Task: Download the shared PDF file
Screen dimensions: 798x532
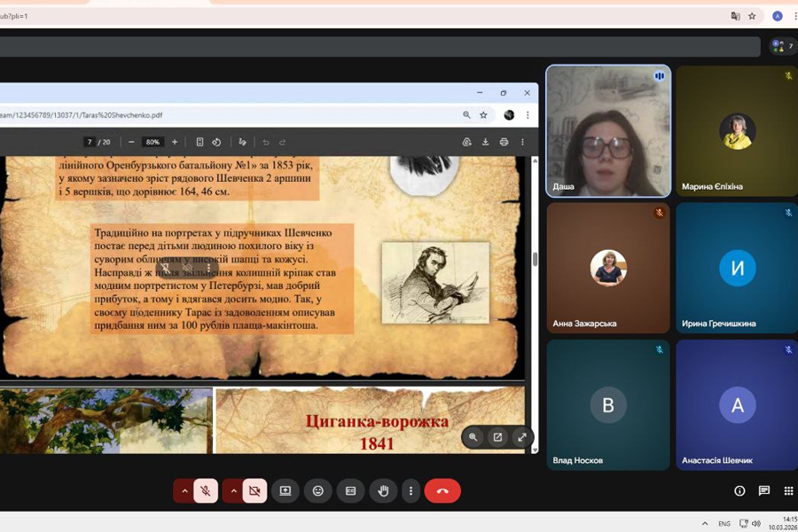Action: tap(485, 142)
